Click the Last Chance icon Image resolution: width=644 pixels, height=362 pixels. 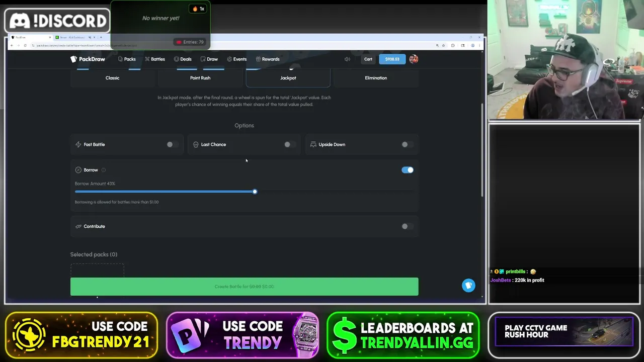[x=196, y=144]
